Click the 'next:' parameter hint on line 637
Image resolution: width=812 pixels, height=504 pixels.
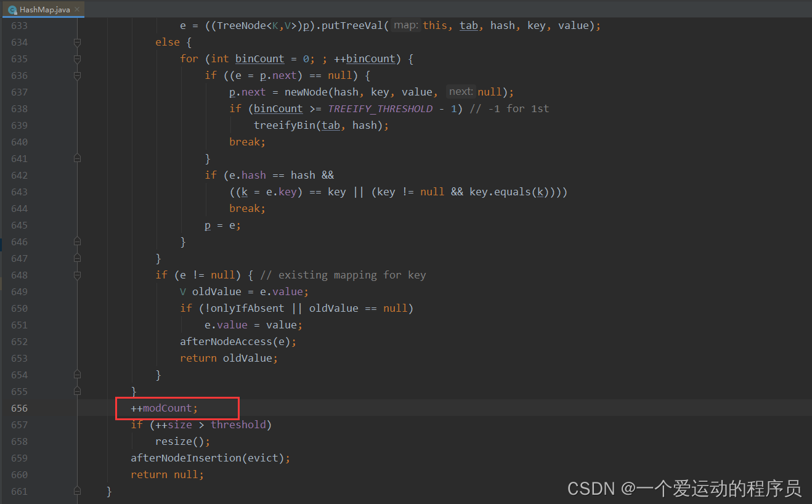coord(461,92)
